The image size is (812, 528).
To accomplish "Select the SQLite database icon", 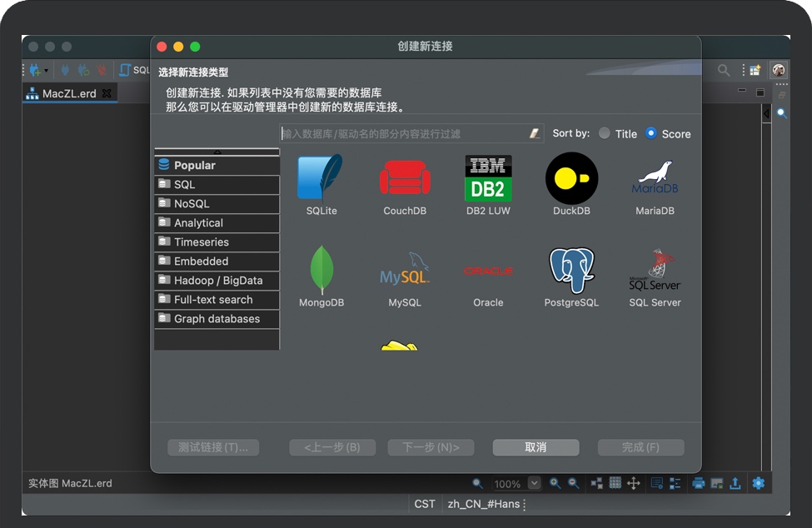I will pyautogui.click(x=321, y=177).
